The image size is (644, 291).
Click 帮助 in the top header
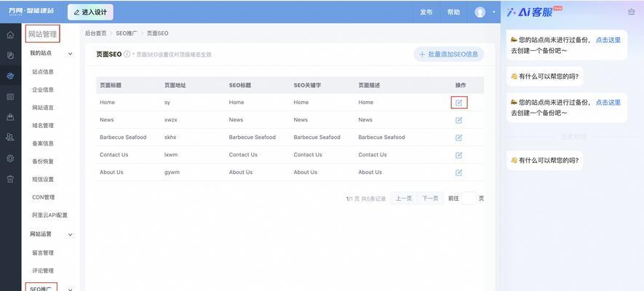(x=453, y=12)
